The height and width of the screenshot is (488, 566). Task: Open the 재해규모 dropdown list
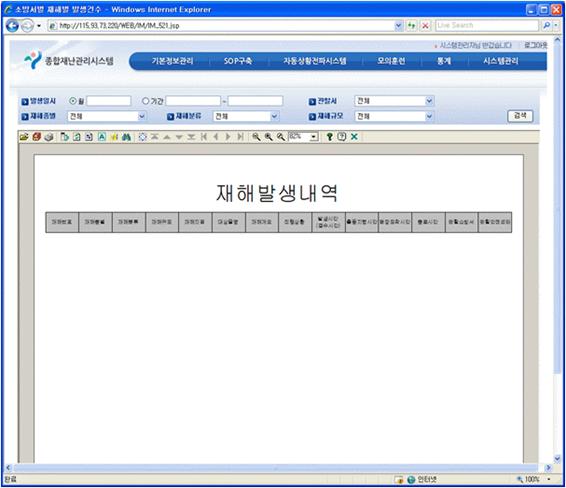(429, 116)
